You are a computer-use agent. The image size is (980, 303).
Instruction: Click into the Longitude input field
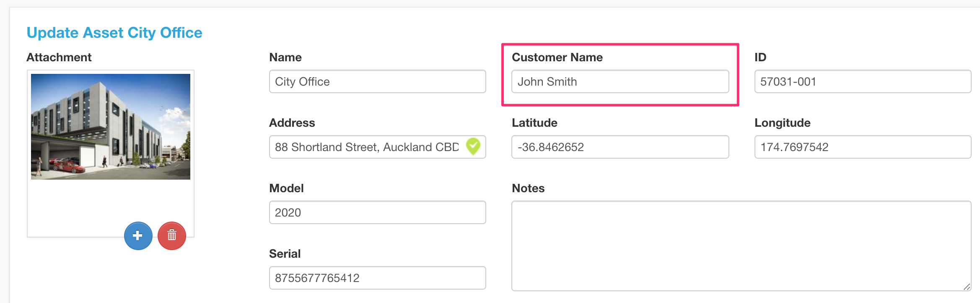[862, 147]
